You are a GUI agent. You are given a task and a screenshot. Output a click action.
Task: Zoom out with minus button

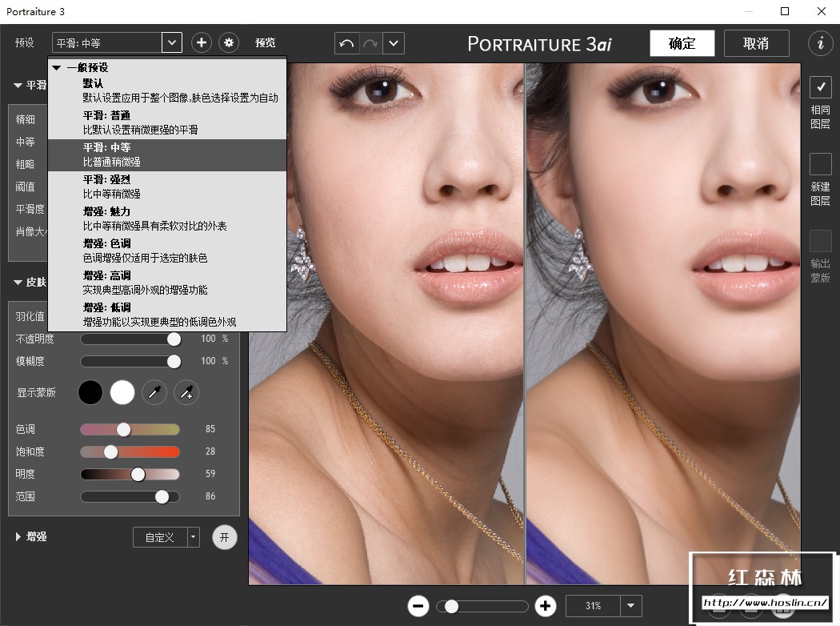pyautogui.click(x=418, y=606)
